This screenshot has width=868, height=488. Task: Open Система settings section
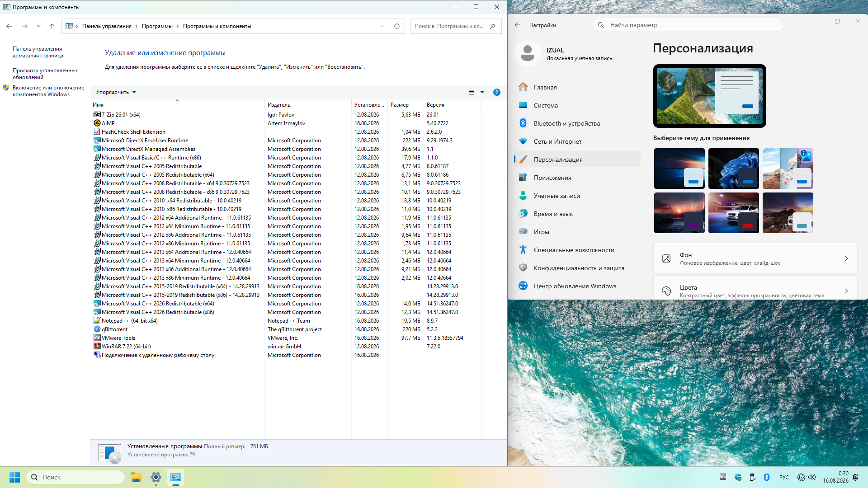(x=577, y=105)
